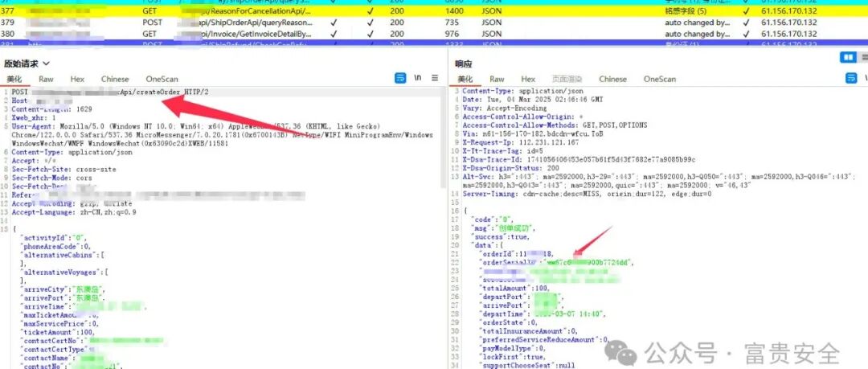Screen dimensions: 868x369
Task: Toggle \n non-printable characters in request pane
Action: pyautogui.click(x=418, y=78)
